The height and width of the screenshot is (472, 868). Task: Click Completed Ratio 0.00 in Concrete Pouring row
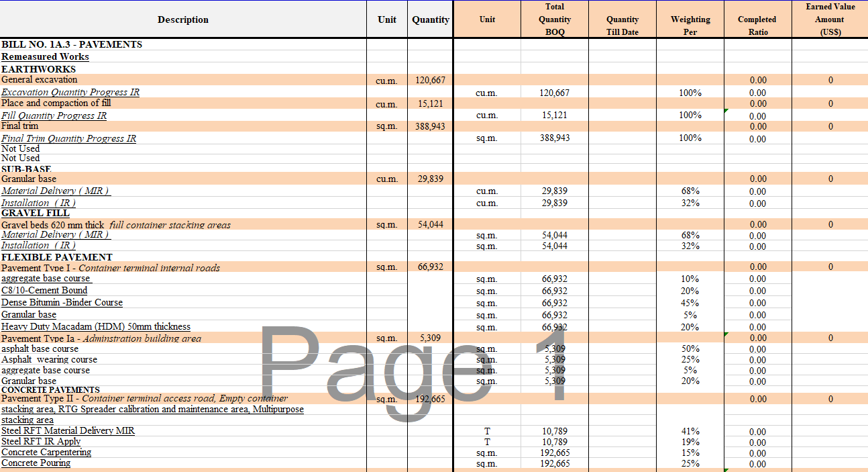coord(758,464)
